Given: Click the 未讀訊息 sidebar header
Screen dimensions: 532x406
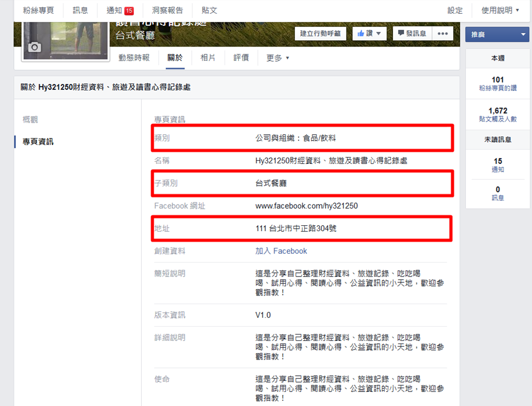Looking at the screenshot, I should [x=498, y=140].
